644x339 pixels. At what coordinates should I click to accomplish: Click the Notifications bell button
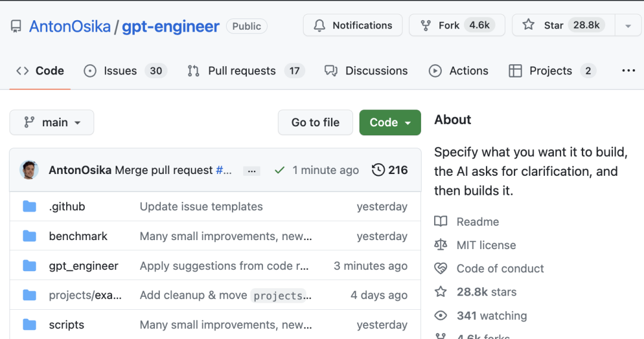point(353,26)
